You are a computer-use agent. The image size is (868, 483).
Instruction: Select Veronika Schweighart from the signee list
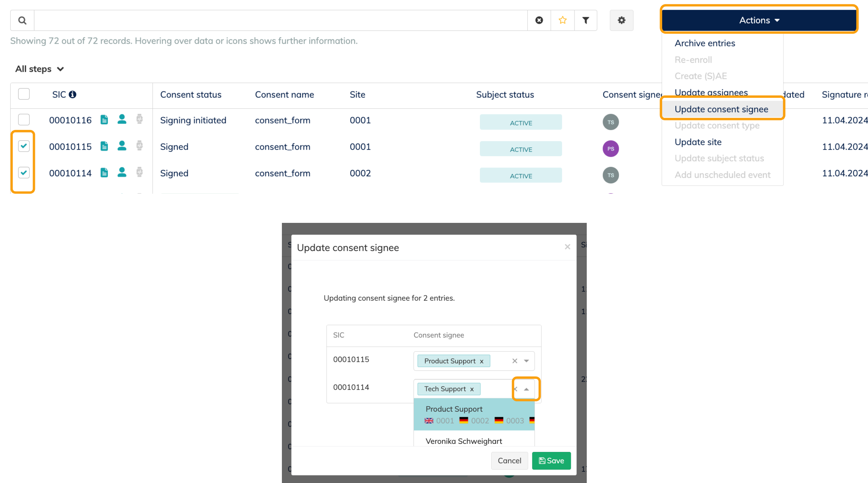tap(464, 441)
